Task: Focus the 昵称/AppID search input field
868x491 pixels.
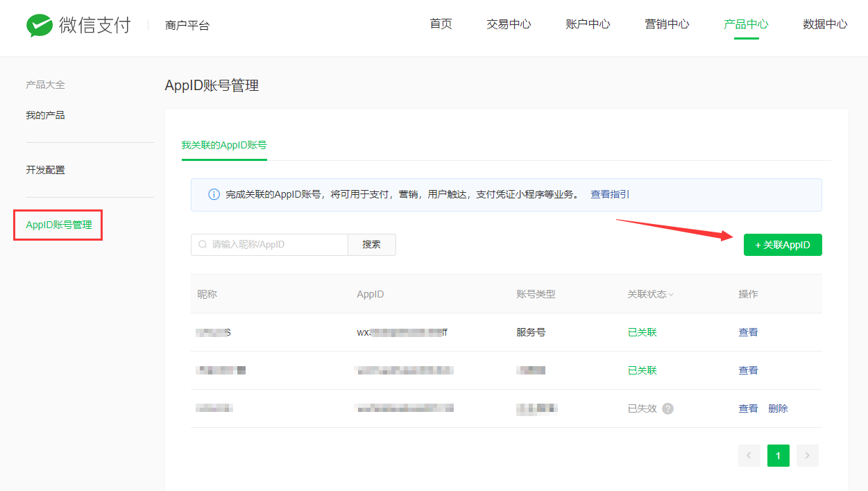Action: coord(278,245)
